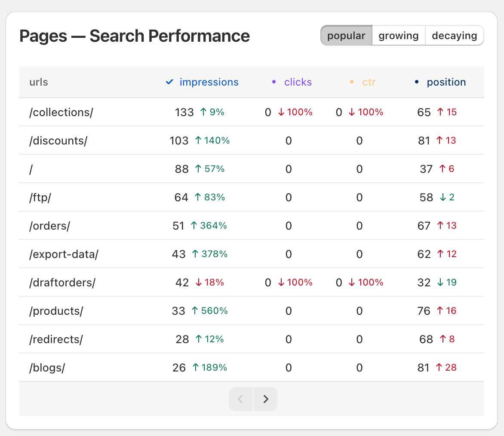Viewport: 504px width, 436px height.
Task: Toggle the decaying view on
Action: pos(454,35)
